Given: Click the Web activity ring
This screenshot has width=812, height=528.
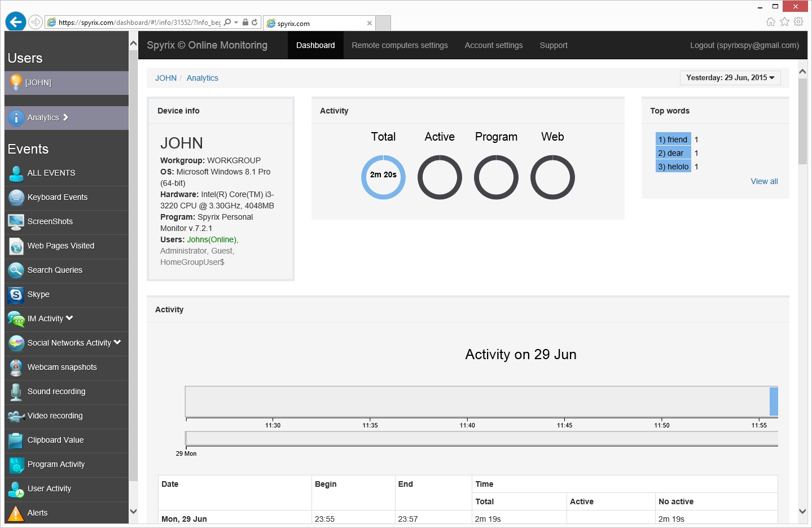Looking at the screenshot, I should tap(552, 177).
